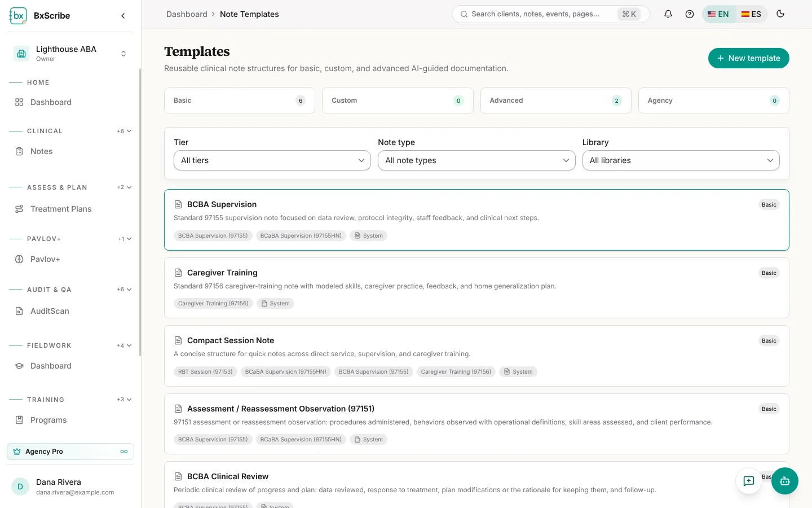Image resolution: width=812 pixels, height=508 pixels.
Task: Open the Caregiver Training template card
Action: coord(476,288)
